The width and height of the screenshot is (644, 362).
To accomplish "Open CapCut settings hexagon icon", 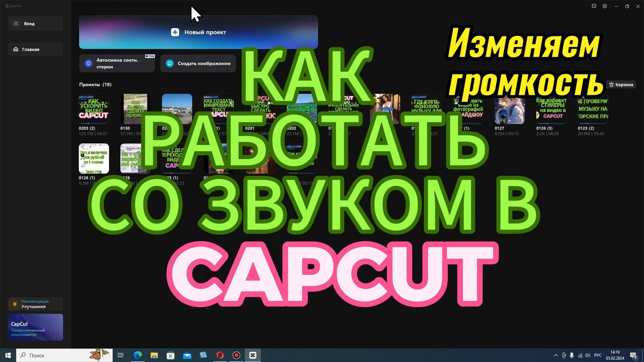I will click(605, 6).
